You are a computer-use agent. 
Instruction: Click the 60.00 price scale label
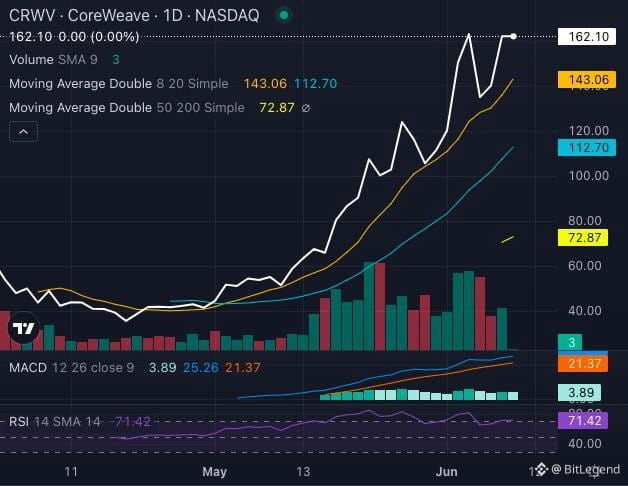coord(585,266)
